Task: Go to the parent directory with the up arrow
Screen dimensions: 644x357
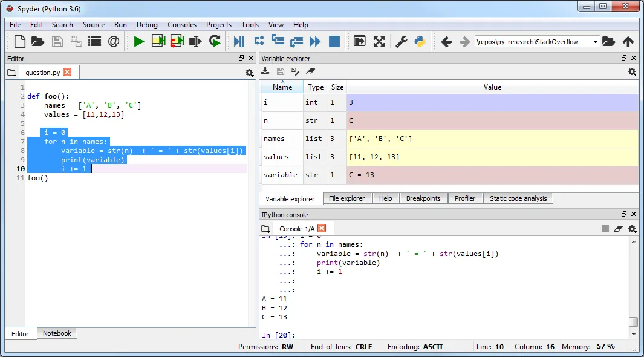Action: [x=628, y=42]
